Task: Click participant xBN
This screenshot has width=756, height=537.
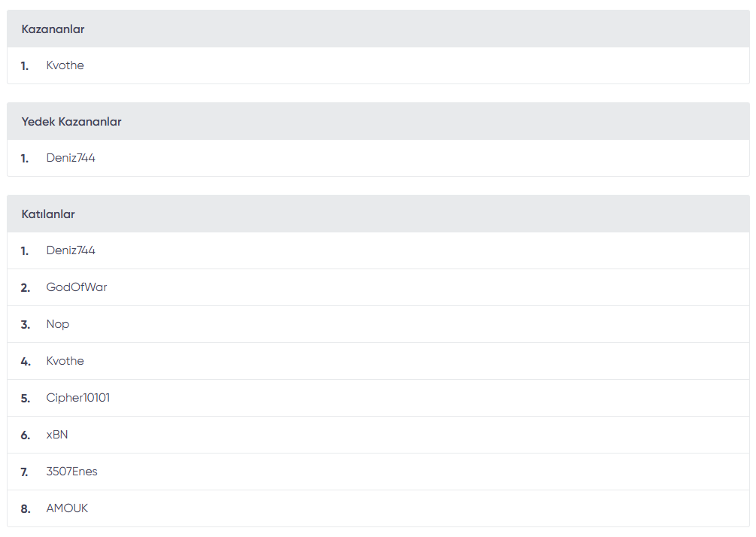Action: [x=57, y=435]
